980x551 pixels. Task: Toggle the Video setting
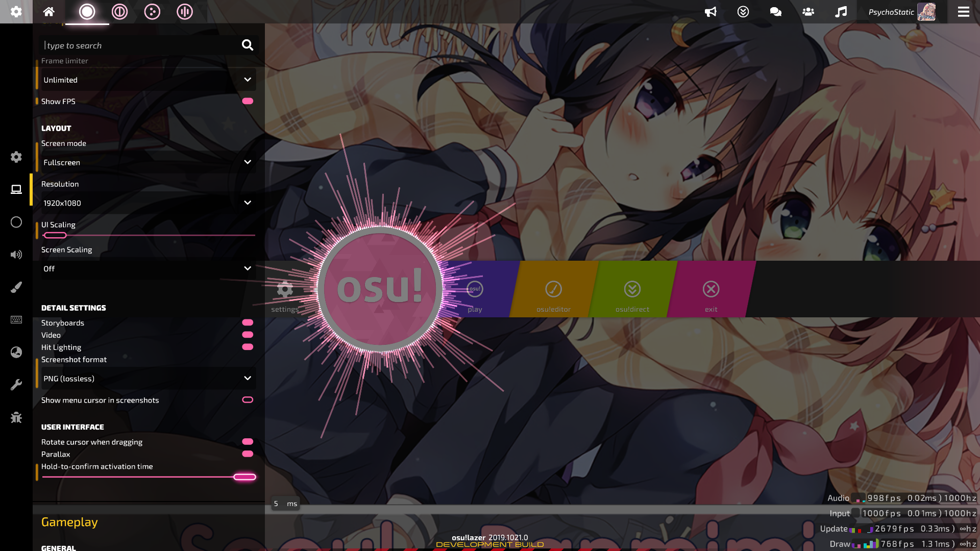coord(248,335)
